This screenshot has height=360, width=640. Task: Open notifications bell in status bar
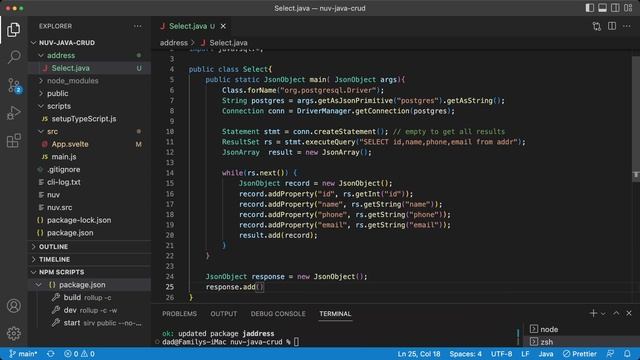coord(627,354)
